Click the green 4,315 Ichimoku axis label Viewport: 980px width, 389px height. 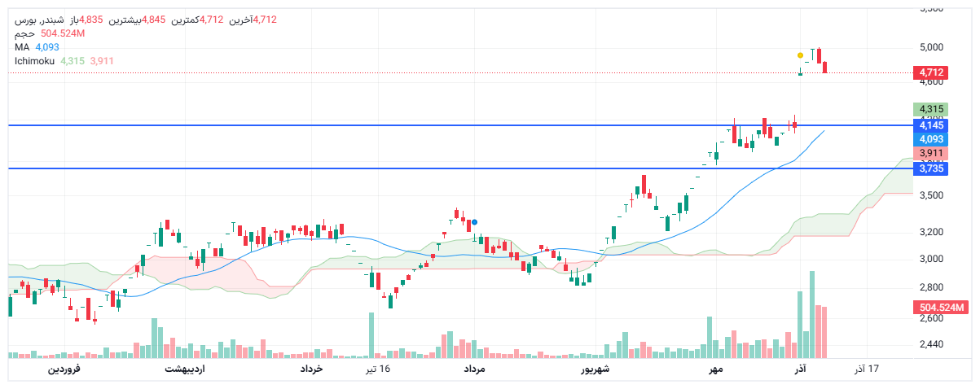click(x=931, y=109)
